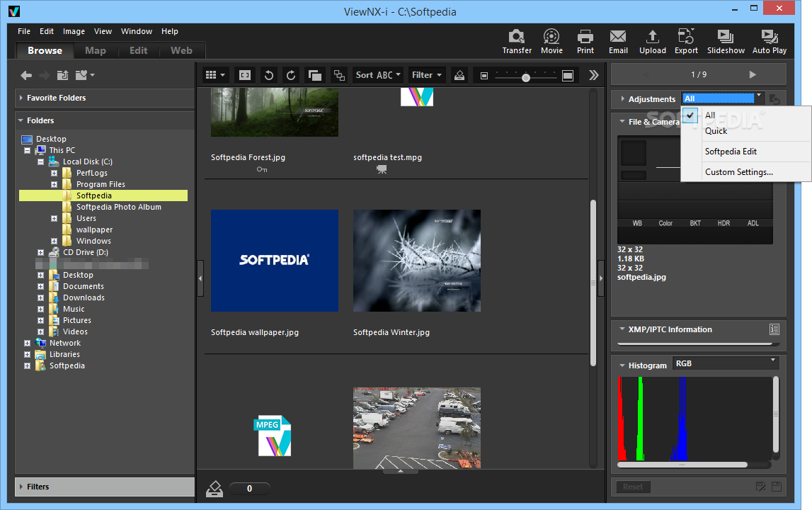Select Softpedia Forest.jpg thumbnail

275,112
